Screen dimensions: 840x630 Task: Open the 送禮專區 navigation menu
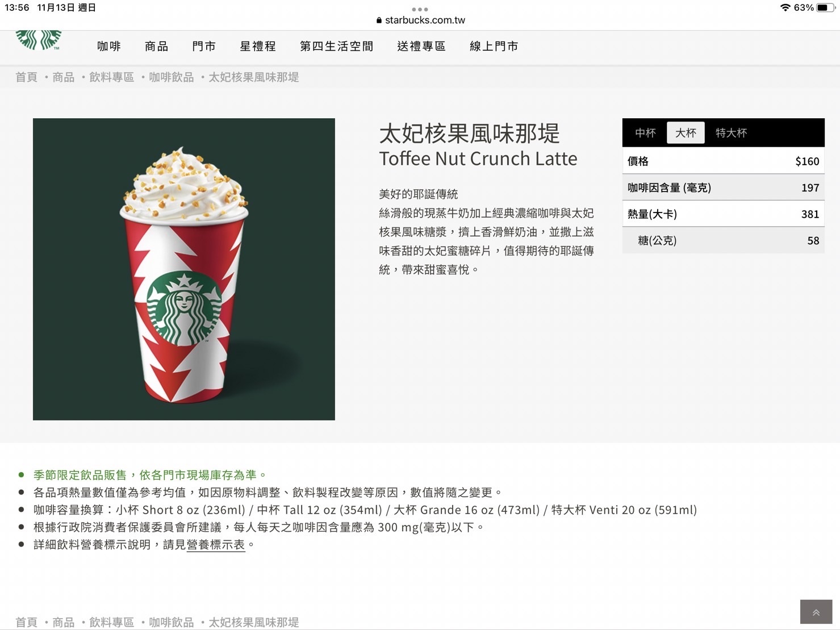[421, 46]
